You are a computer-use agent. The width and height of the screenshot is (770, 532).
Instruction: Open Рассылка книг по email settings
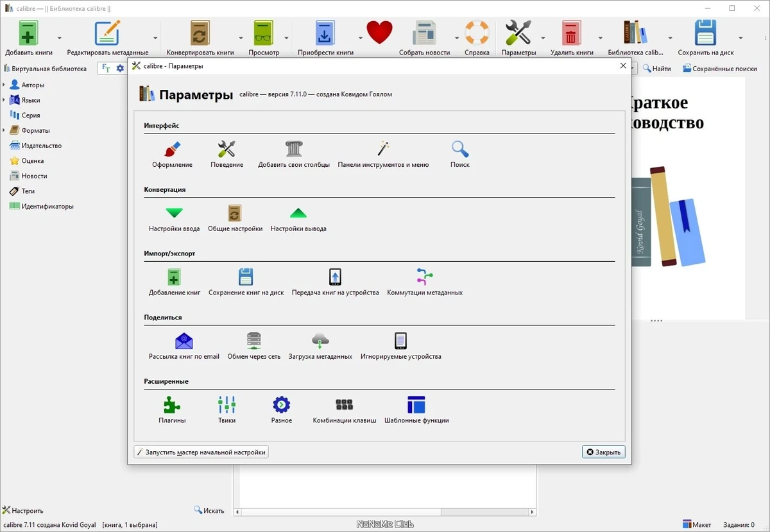pos(184,347)
